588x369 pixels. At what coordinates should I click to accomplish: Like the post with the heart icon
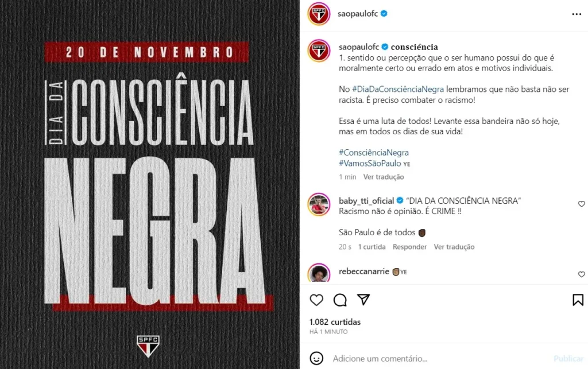[316, 300]
